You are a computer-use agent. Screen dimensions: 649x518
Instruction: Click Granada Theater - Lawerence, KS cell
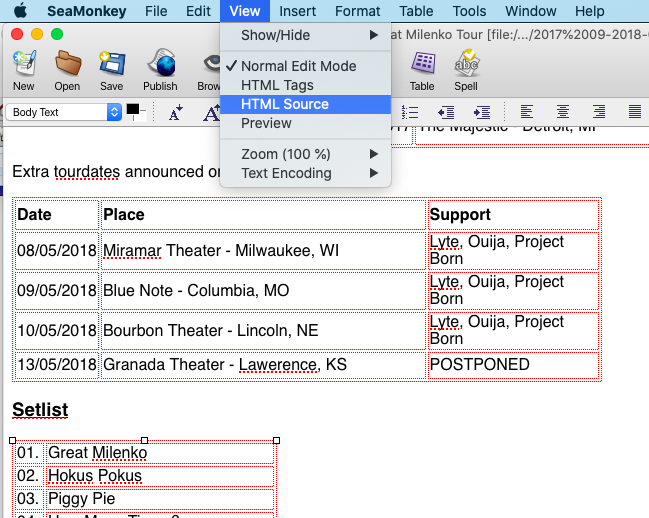point(263,365)
